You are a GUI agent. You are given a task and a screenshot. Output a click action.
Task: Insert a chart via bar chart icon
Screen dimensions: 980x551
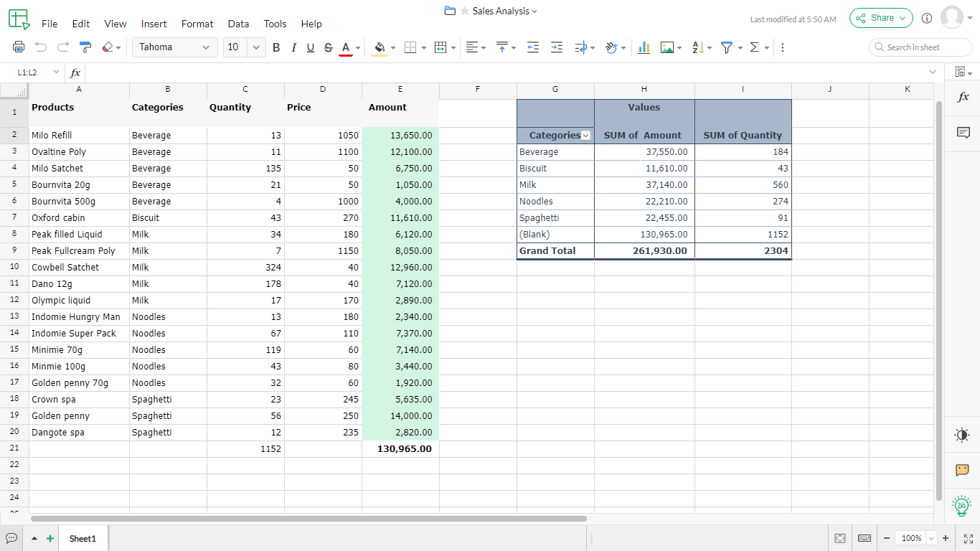tap(644, 47)
